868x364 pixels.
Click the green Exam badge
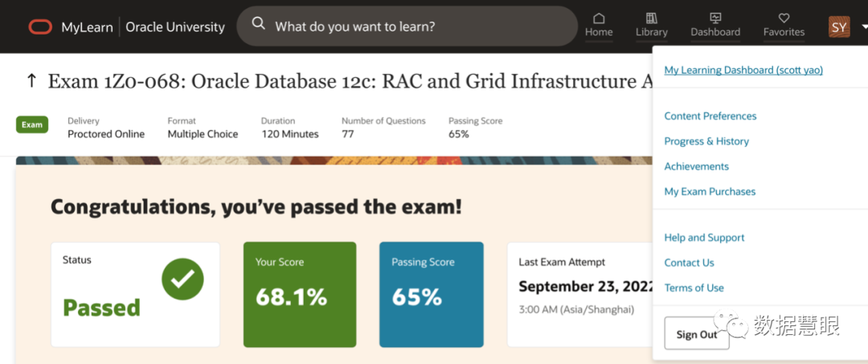[32, 125]
